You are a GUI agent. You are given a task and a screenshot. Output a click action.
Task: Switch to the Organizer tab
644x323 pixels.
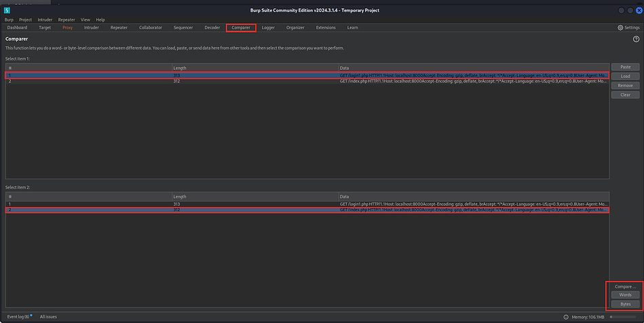point(295,28)
